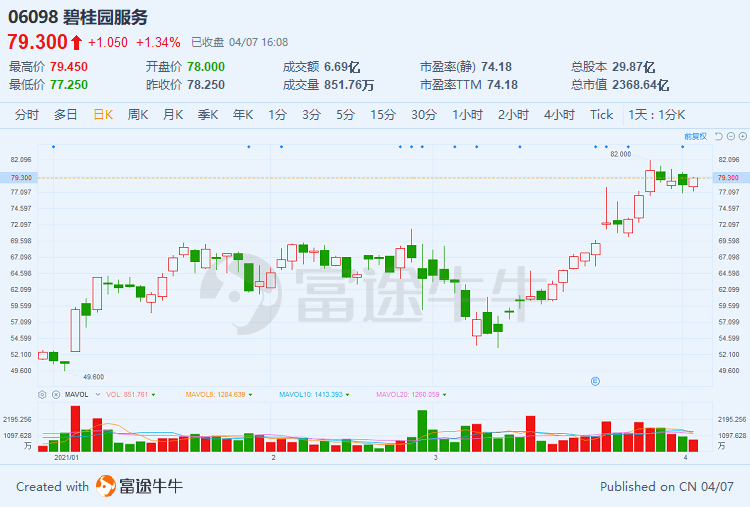
Task: Zoom in the chart with the plus icon
Action: [742, 136]
